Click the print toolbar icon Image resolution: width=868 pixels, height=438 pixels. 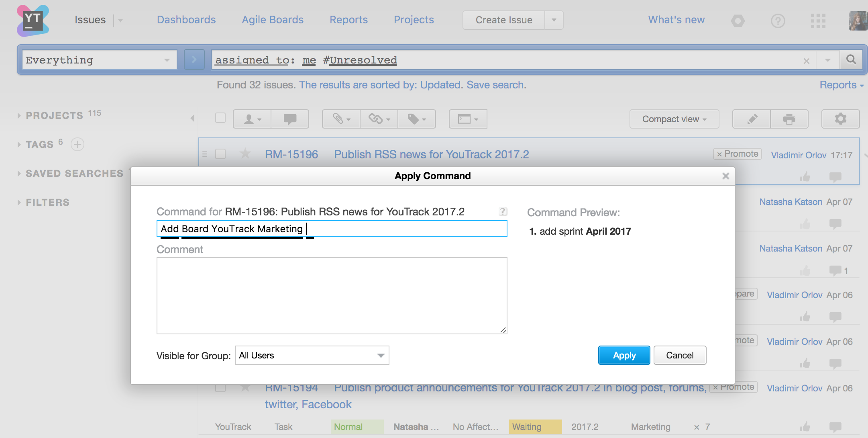tap(789, 119)
